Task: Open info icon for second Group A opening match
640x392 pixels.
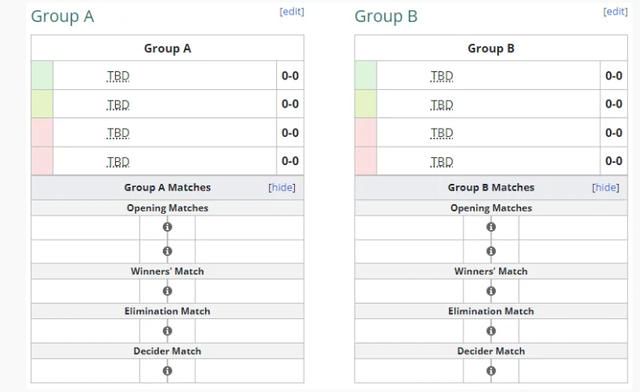Action: click(167, 251)
